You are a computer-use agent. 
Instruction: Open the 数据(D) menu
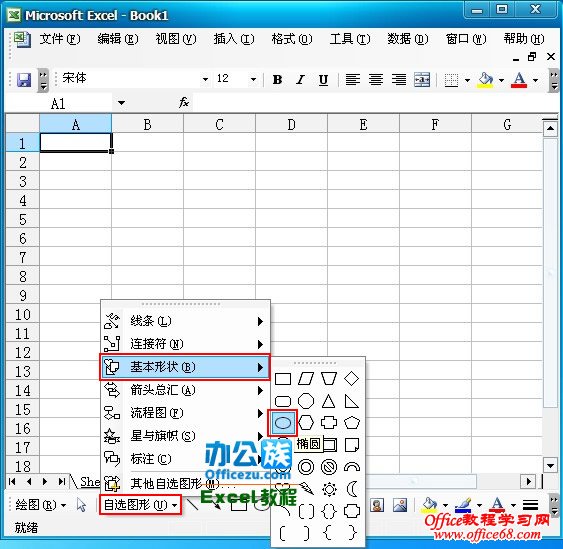coord(408,38)
